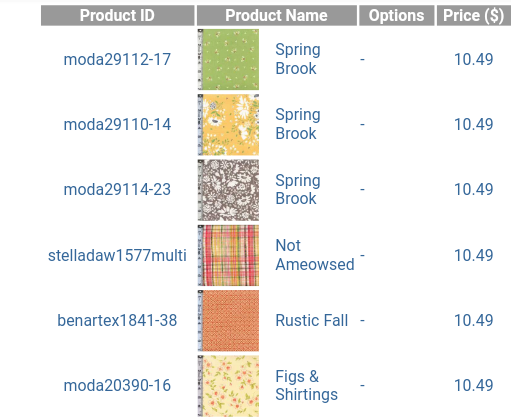The height and width of the screenshot is (419, 511).
Task: Open the Figs & Shirtings floral thumbnail
Action: tap(228, 386)
